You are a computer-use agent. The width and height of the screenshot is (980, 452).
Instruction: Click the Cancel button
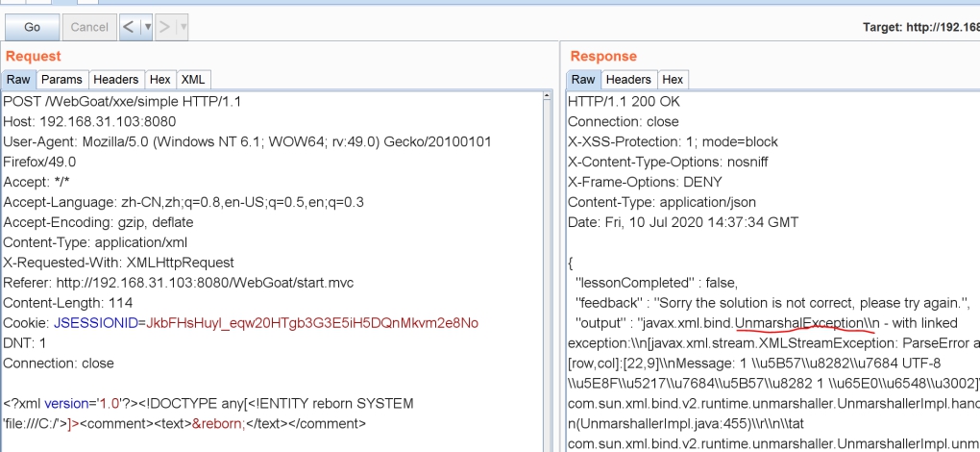[x=89, y=27]
